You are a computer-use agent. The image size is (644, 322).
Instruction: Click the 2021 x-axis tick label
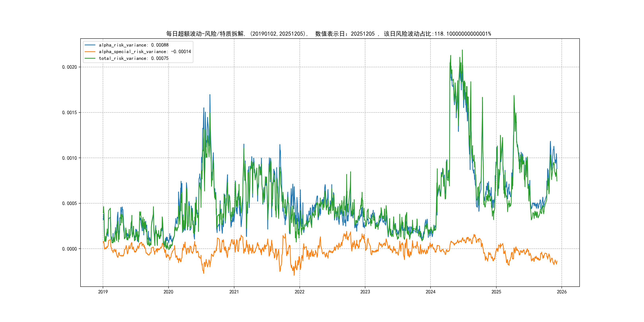click(234, 292)
